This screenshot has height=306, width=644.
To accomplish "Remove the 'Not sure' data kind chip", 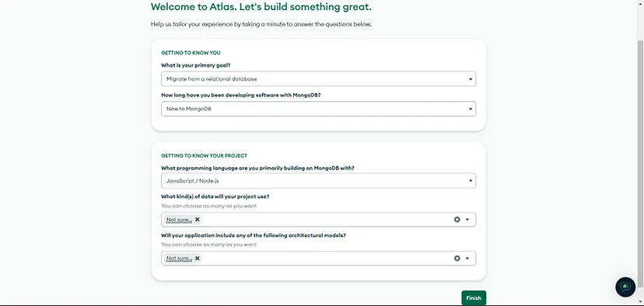I will [197, 220].
